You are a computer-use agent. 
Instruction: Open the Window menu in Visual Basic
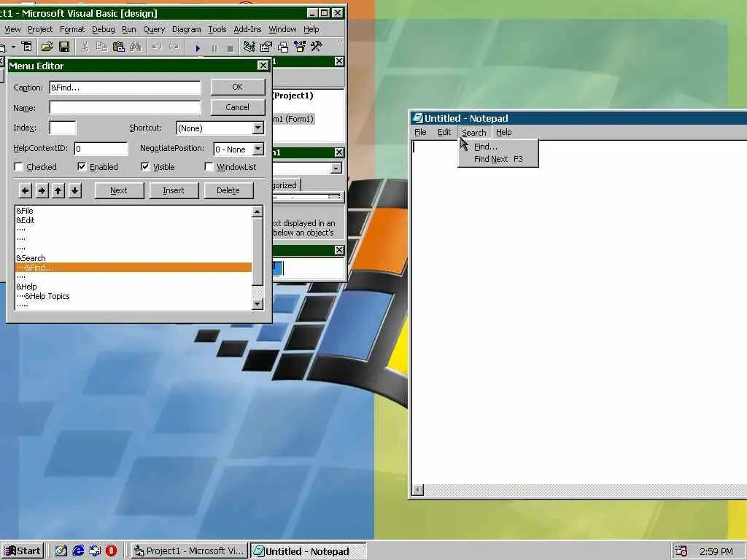(x=282, y=29)
